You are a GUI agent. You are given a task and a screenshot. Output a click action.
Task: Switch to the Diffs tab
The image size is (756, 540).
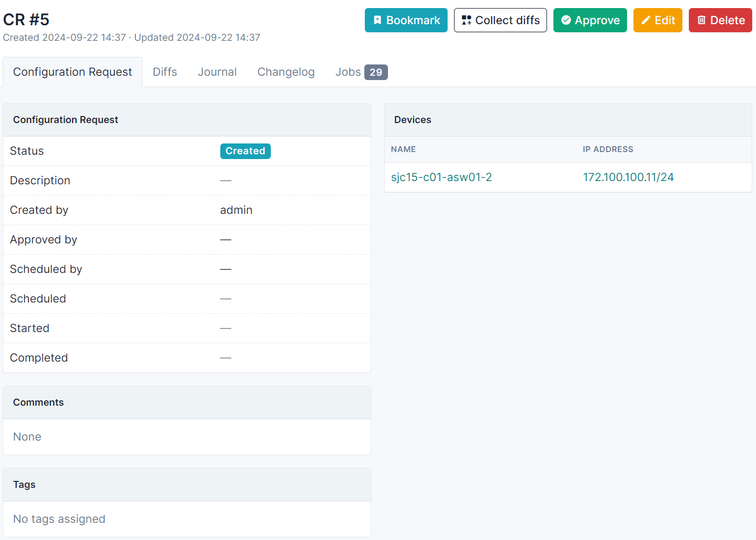coord(165,72)
